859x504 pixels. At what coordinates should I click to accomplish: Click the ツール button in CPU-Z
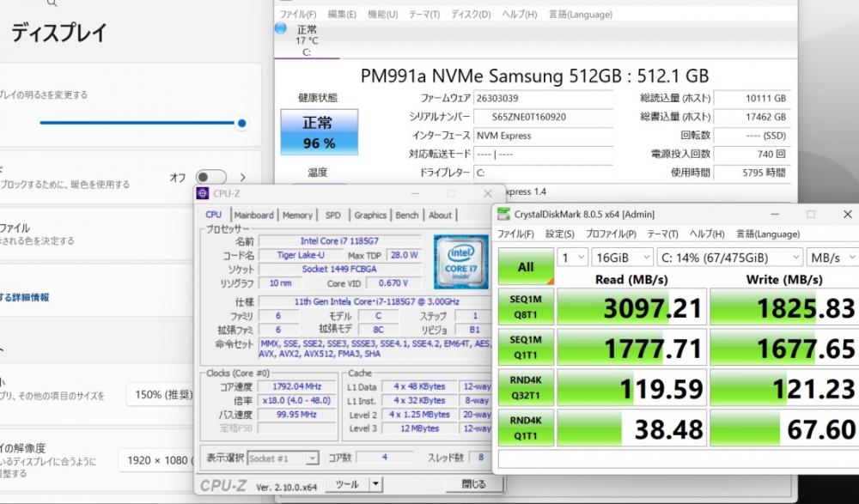click(347, 484)
